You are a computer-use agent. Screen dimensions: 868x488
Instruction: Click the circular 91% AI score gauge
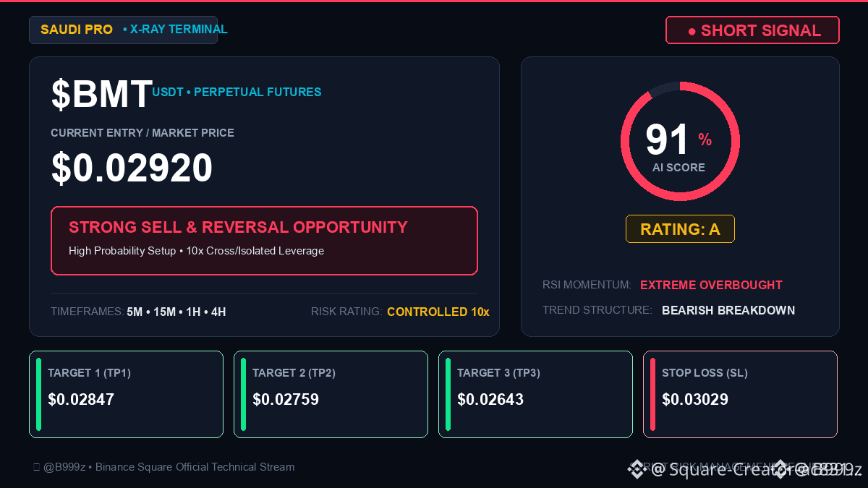680,141
